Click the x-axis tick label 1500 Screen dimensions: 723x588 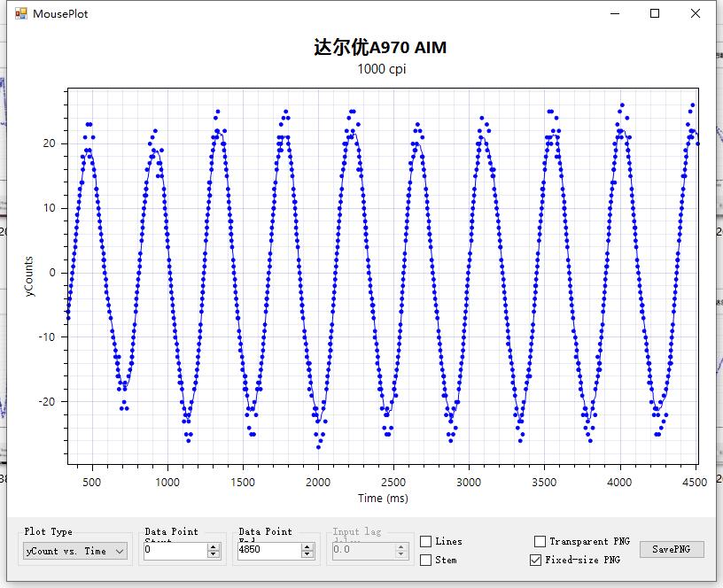[x=243, y=483]
